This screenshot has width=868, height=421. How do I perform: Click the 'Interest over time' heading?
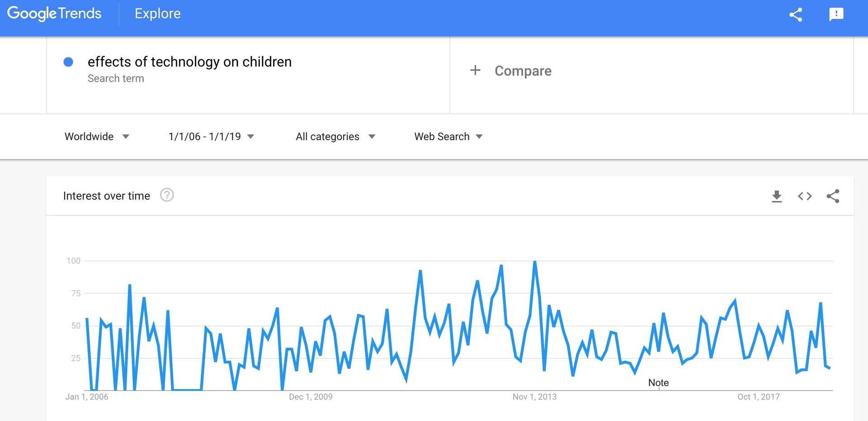[106, 196]
